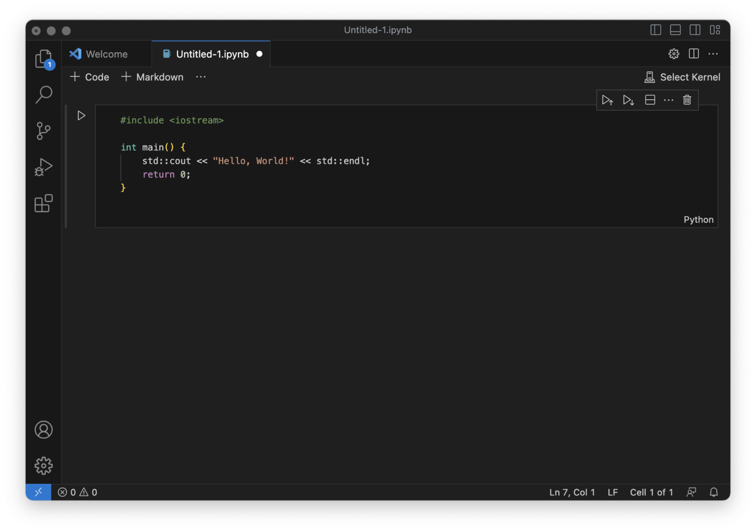This screenshot has height=532, width=756.
Task: Open notebook settings gear icon
Action: pos(673,53)
